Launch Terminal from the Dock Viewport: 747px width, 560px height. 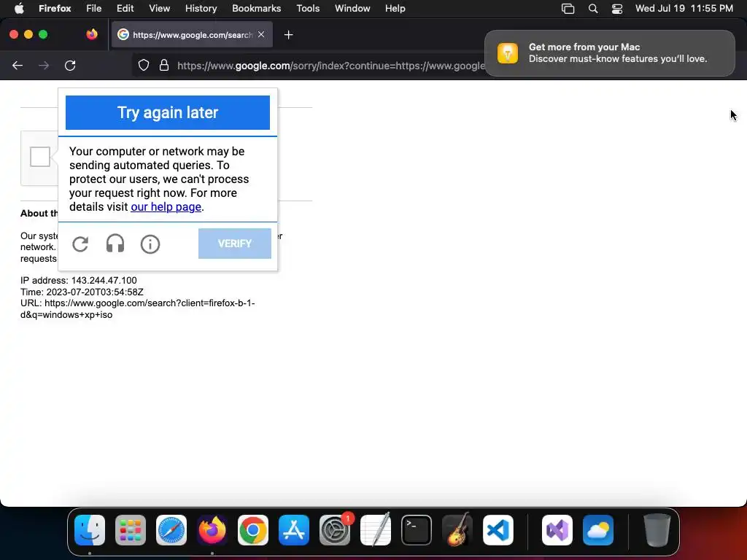click(x=417, y=529)
